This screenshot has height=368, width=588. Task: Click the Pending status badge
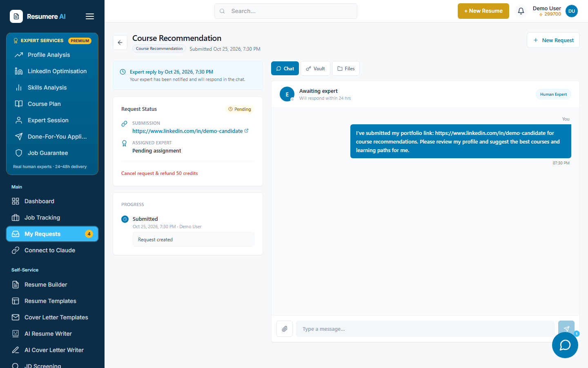coord(240,109)
